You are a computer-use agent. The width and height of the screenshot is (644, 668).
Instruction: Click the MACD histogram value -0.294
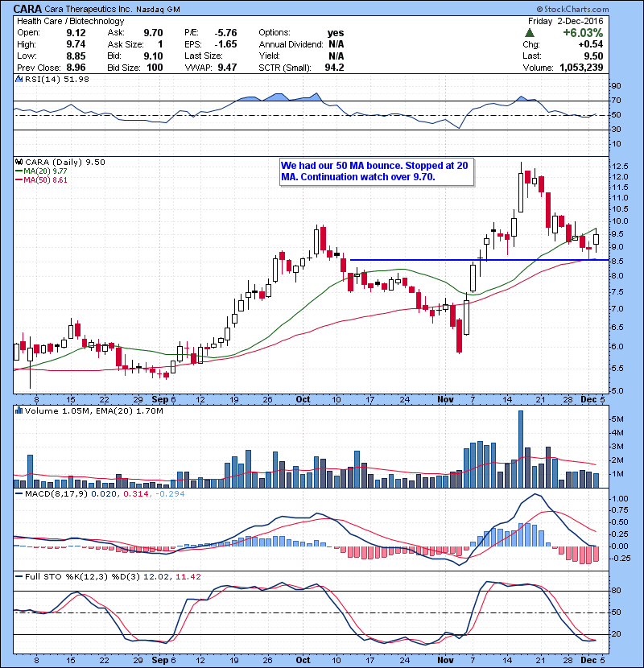pos(170,494)
